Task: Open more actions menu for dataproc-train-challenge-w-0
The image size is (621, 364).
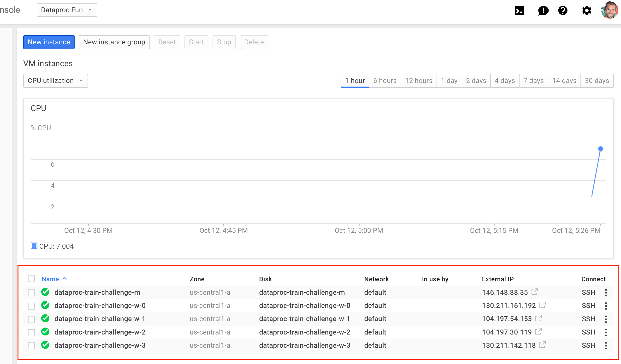Action: click(x=606, y=306)
